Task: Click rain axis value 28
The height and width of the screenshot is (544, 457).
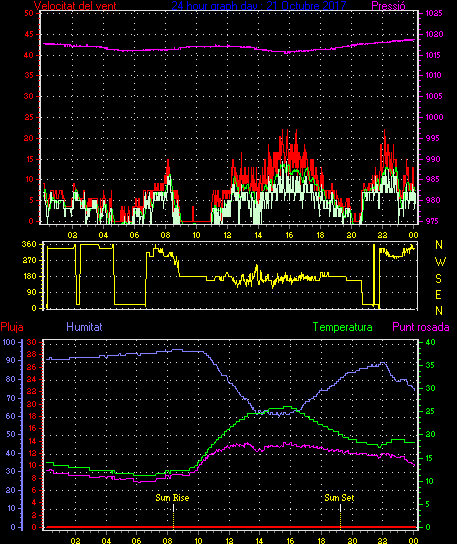Action: [x=32, y=354]
